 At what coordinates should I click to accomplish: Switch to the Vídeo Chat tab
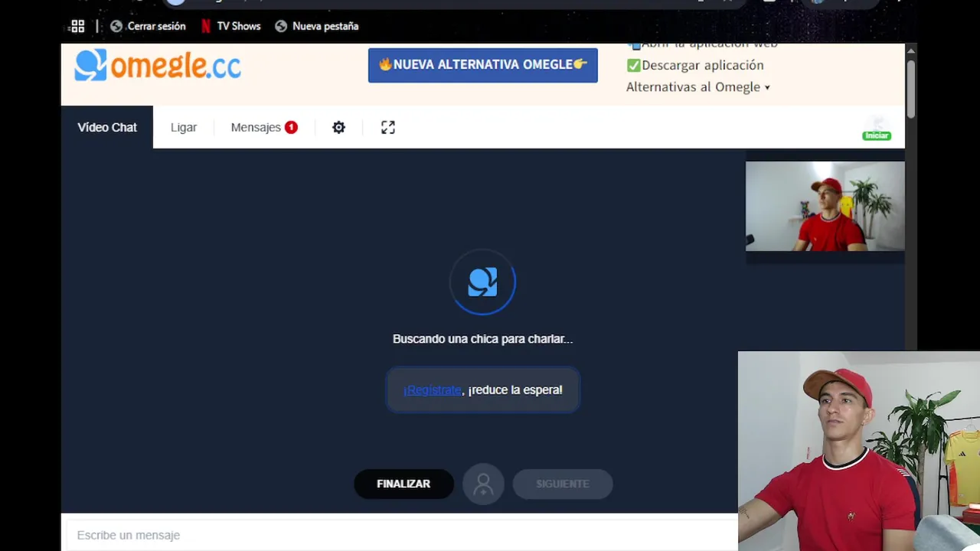pyautogui.click(x=107, y=127)
